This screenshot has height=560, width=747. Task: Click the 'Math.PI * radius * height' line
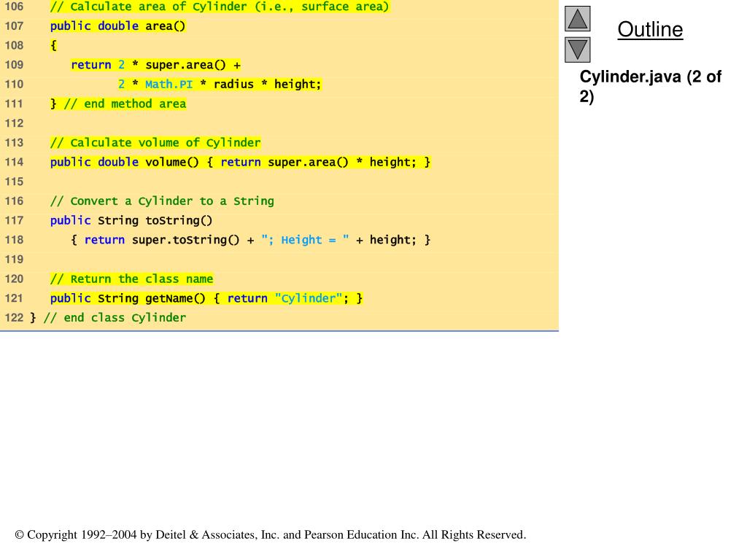220,85
